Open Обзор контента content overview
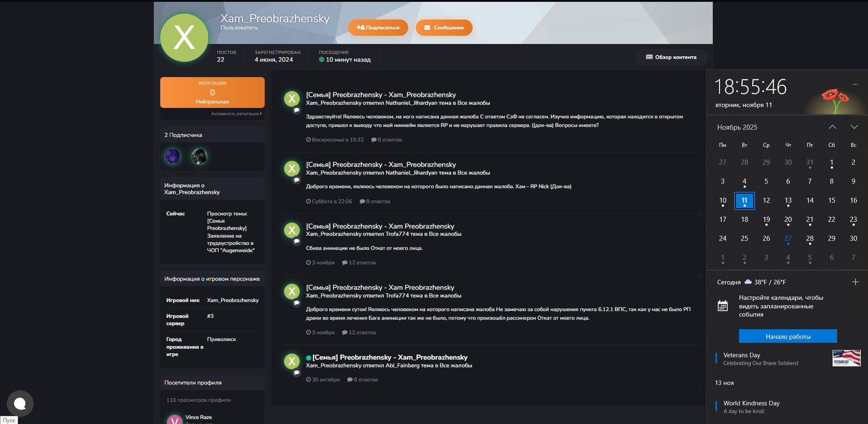Image resolution: width=868 pixels, height=424 pixels. tap(671, 57)
